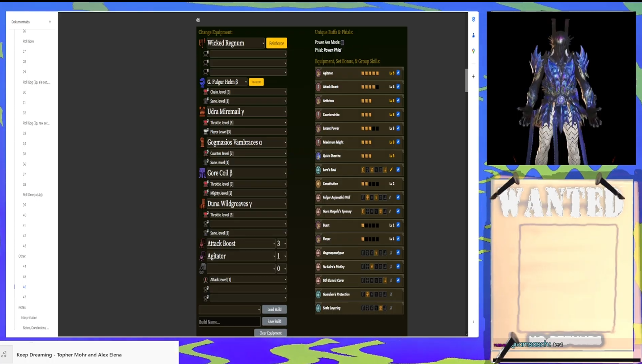Open document tab 47
The image size is (642, 364).
tap(24, 297)
